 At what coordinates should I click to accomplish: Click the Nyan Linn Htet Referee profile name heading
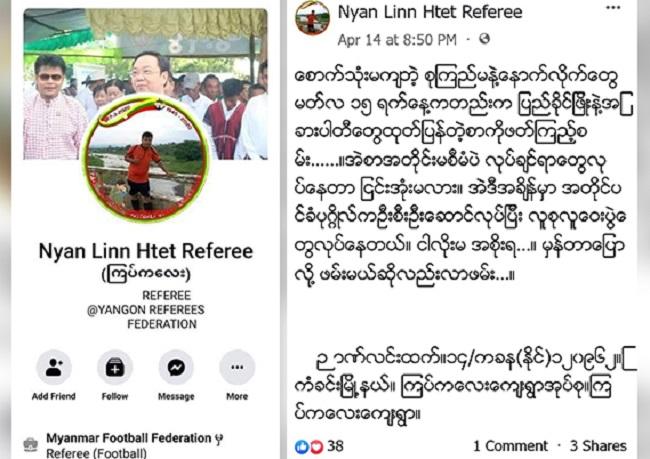point(146,251)
